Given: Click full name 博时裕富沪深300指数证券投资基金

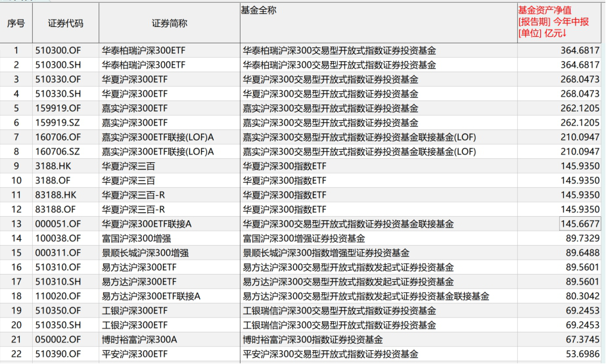Looking at the screenshot, I should (x=313, y=340).
